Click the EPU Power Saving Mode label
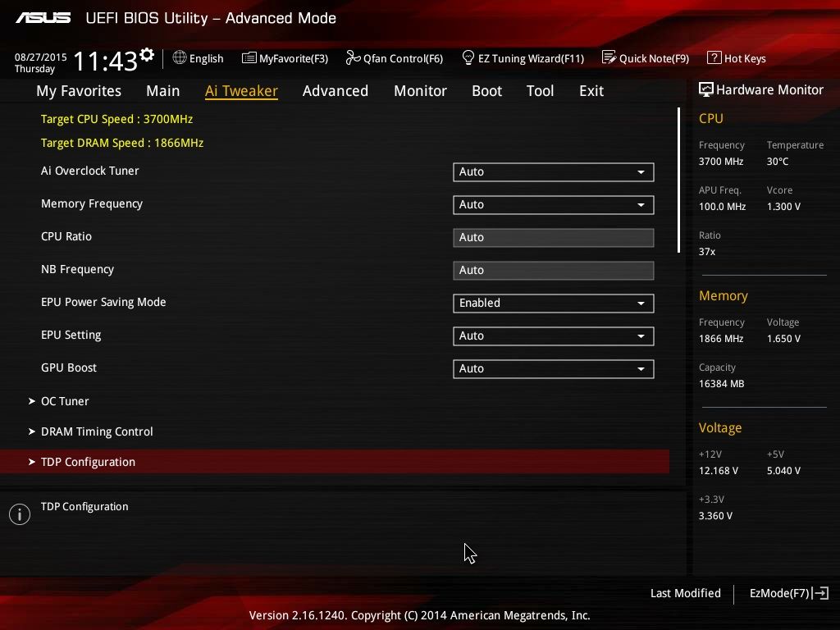Viewport: 840px width, 630px height. 103,302
